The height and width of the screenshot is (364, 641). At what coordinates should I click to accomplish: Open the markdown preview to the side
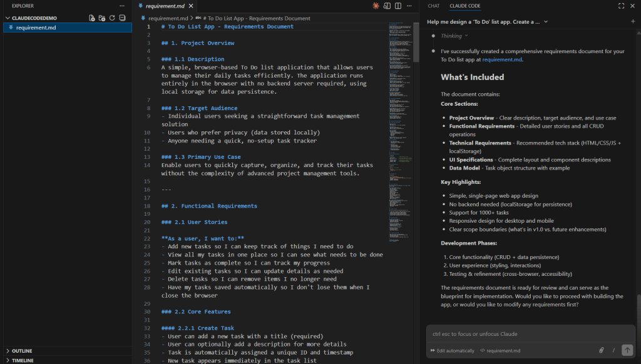[x=387, y=6]
